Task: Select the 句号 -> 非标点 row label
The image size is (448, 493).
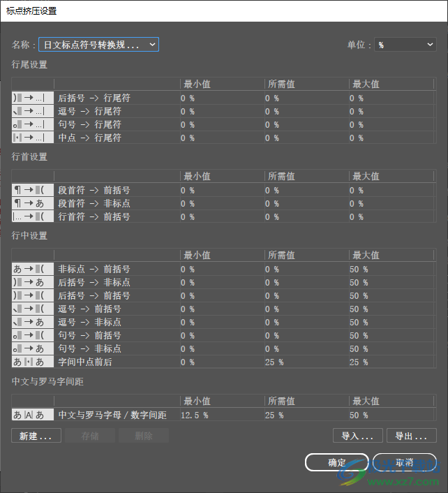Action: click(x=89, y=348)
